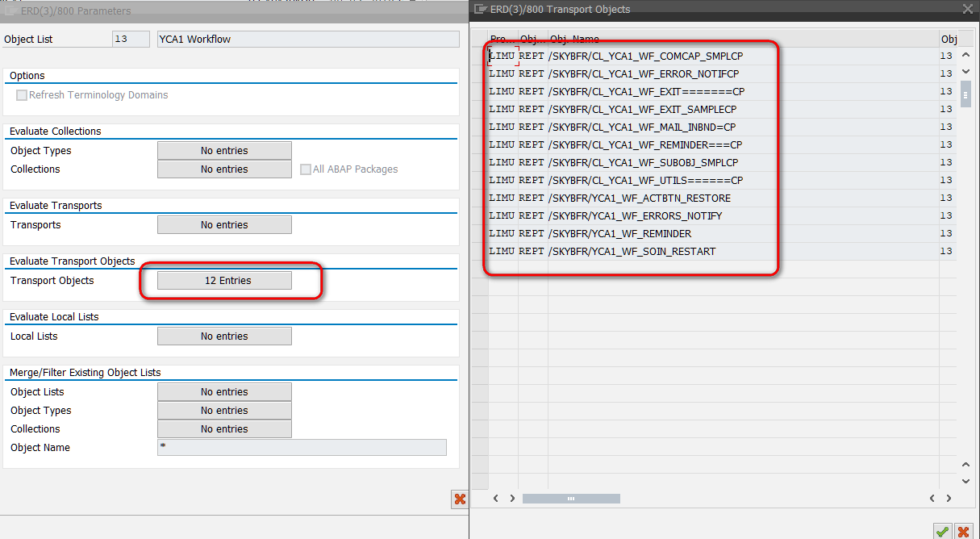Enable the Refresh Terminology Domains checkbox
This screenshot has width=980, height=539.
(22, 94)
